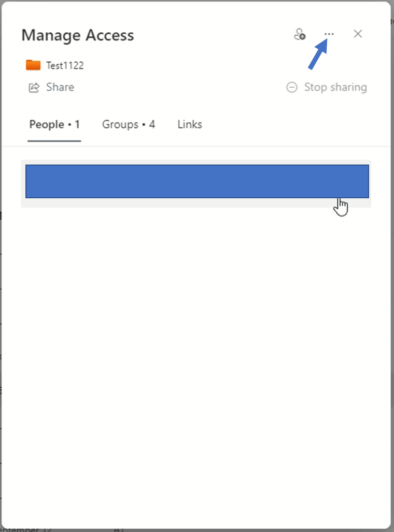This screenshot has height=532, width=394.
Task: Select the Test1122 folder name
Action: 65,65
